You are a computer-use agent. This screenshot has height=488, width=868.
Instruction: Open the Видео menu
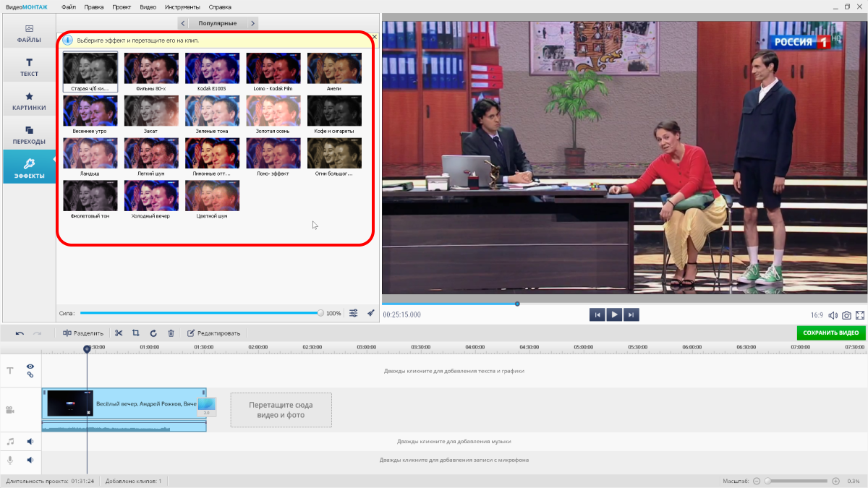tap(148, 7)
